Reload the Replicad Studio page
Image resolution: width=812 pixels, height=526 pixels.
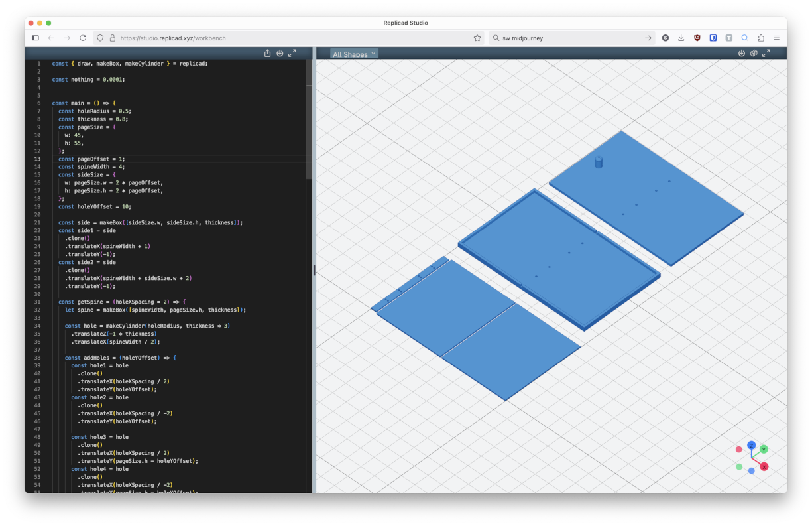point(83,38)
